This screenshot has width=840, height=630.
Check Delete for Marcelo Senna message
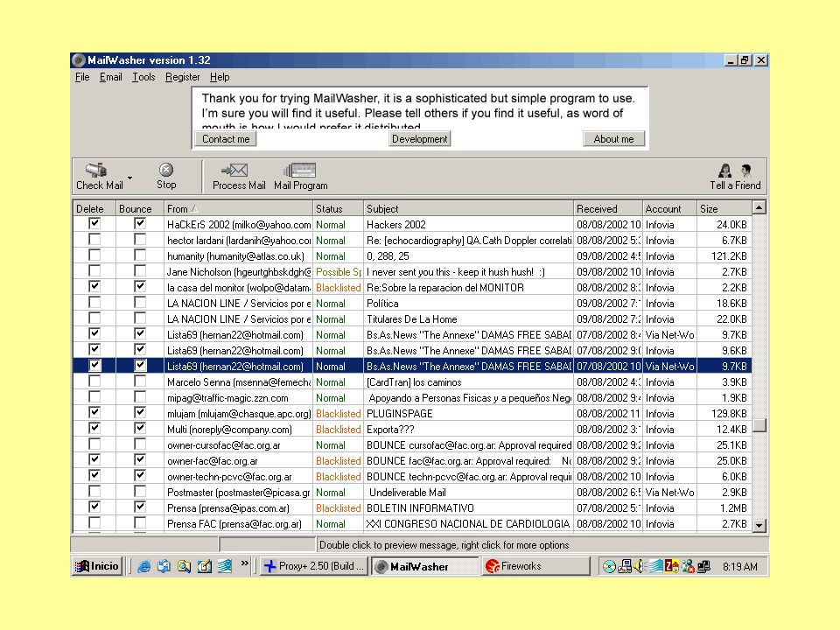point(94,381)
